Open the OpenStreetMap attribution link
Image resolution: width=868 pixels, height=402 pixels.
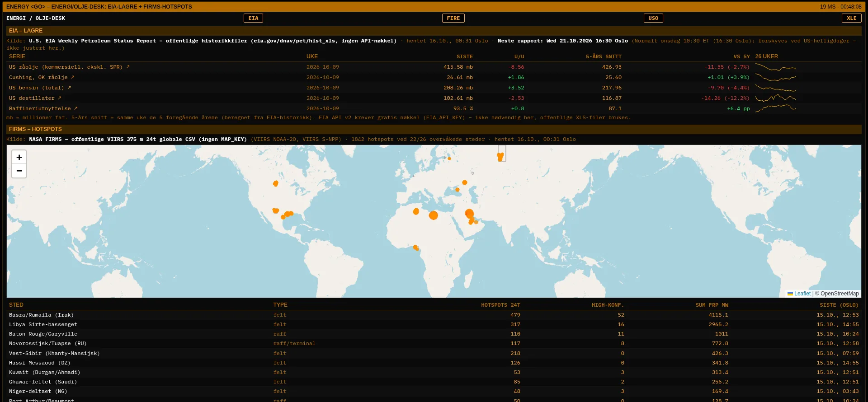point(840,294)
